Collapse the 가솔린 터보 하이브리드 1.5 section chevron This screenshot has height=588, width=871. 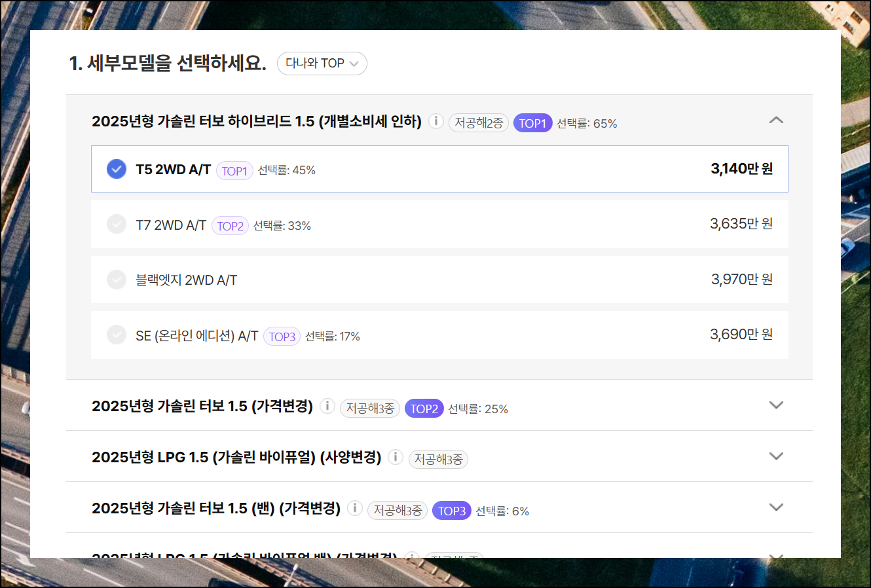click(x=776, y=120)
